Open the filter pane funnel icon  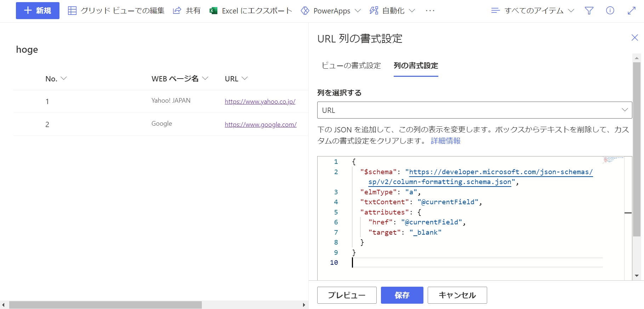point(589,11)
